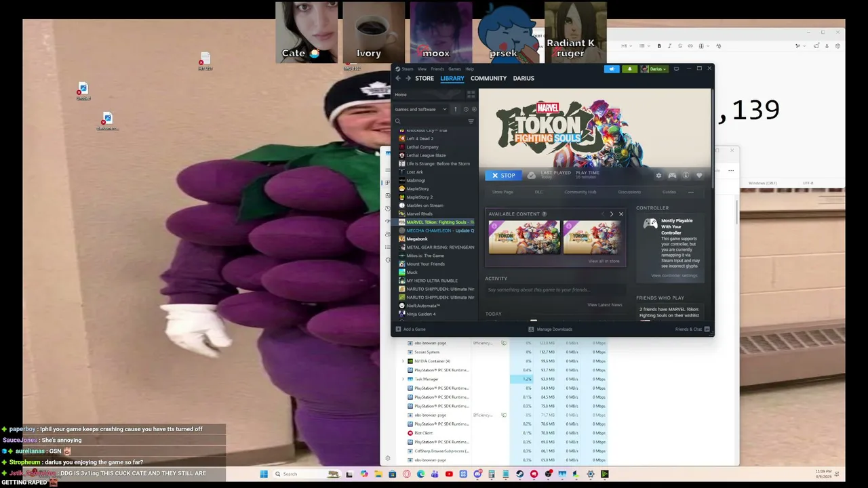Switch to the COMMUNITY tab
The image size is (868, 488).
click(488, 79)
